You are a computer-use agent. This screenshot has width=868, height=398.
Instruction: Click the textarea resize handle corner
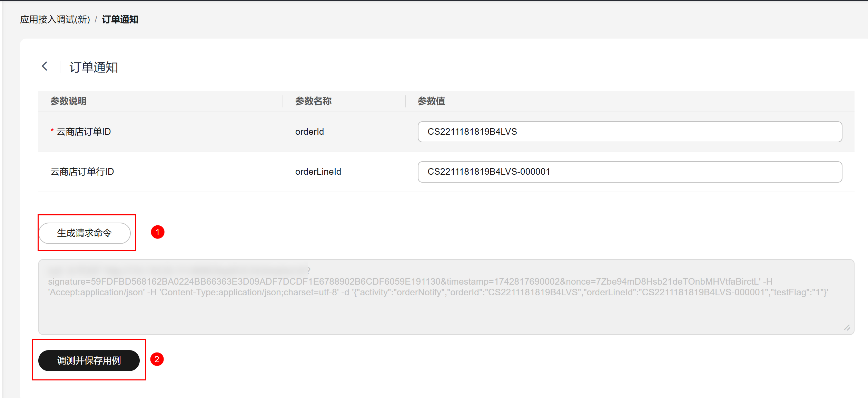[847, 328]
